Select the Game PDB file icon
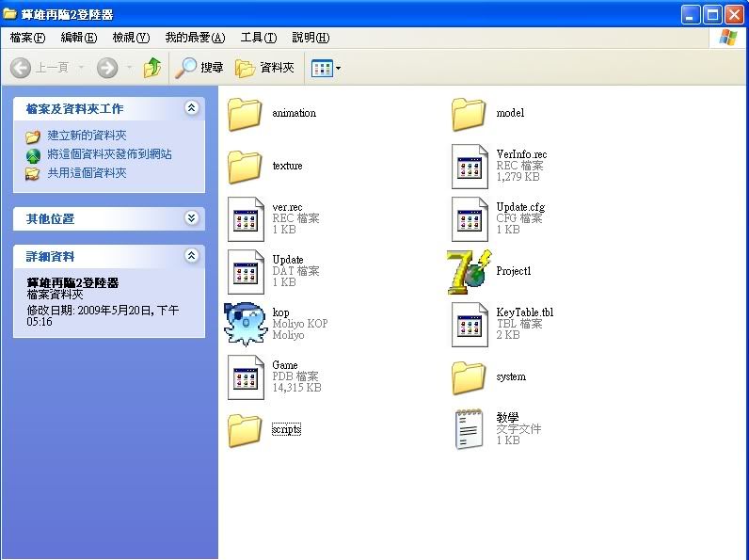Viewport: 749px width, 560px height. 246,377
